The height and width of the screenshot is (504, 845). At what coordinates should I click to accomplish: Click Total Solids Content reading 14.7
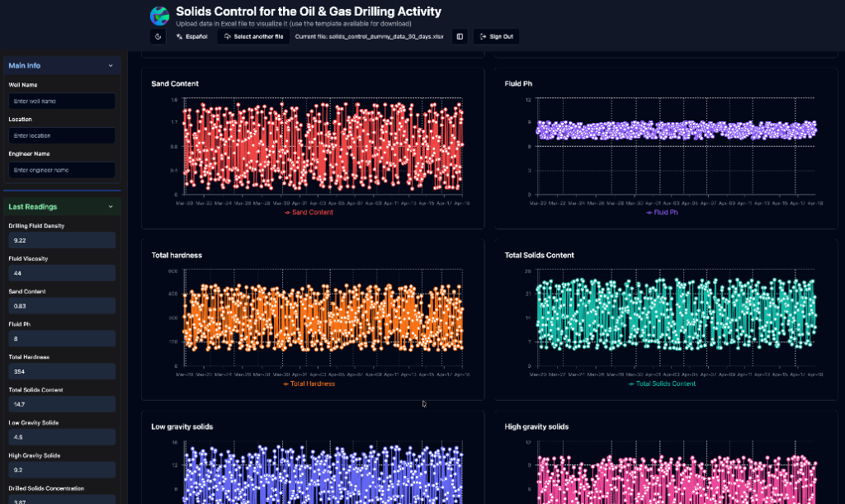pyautogui.click(x=62, y=404)
